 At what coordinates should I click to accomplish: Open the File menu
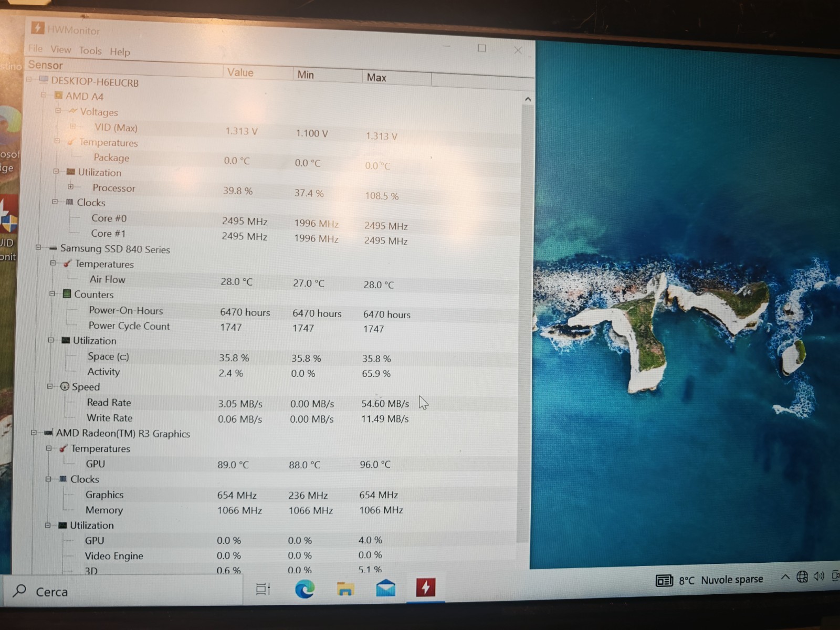point(36,48)
